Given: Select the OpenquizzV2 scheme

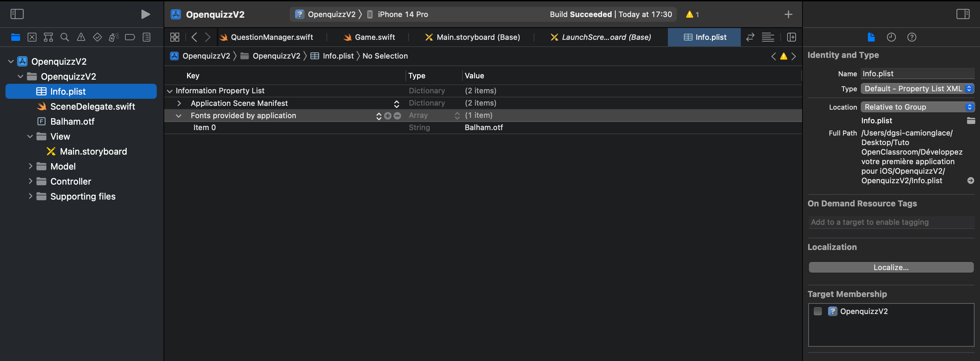Looking at the screenshot, I should point(326,14).
